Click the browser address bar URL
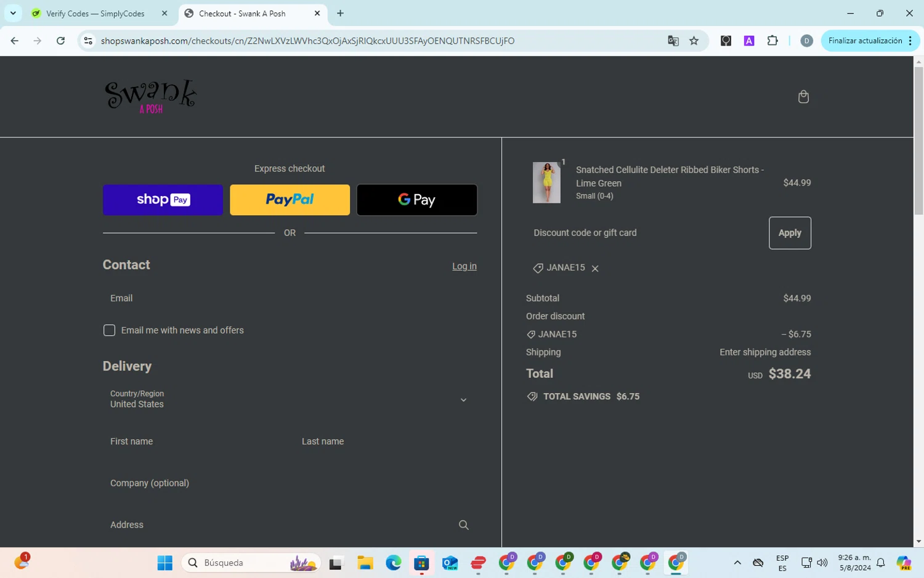This screenshot has width=924, height=578. [307, 41]
